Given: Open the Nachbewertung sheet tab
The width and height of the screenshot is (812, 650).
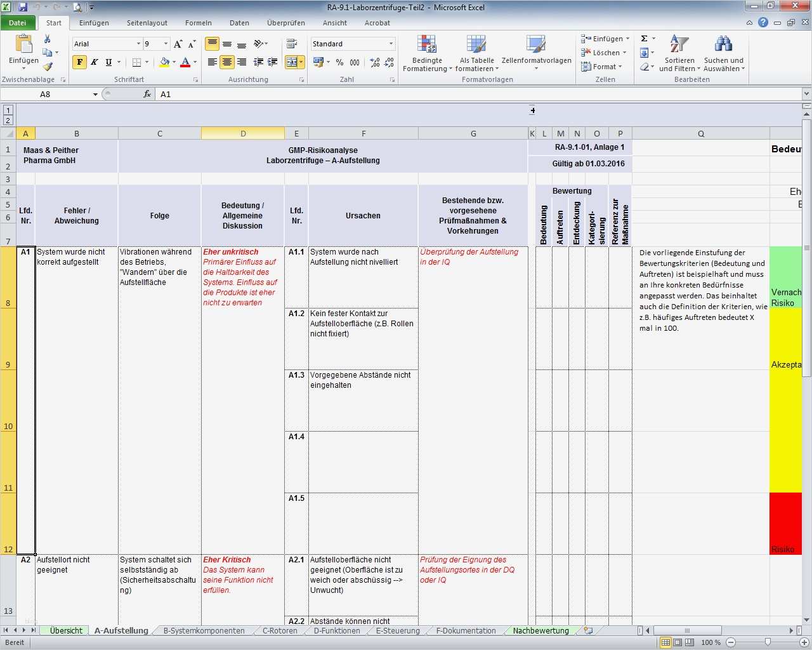Looking at the screenshot, I should tap(540, 630).
